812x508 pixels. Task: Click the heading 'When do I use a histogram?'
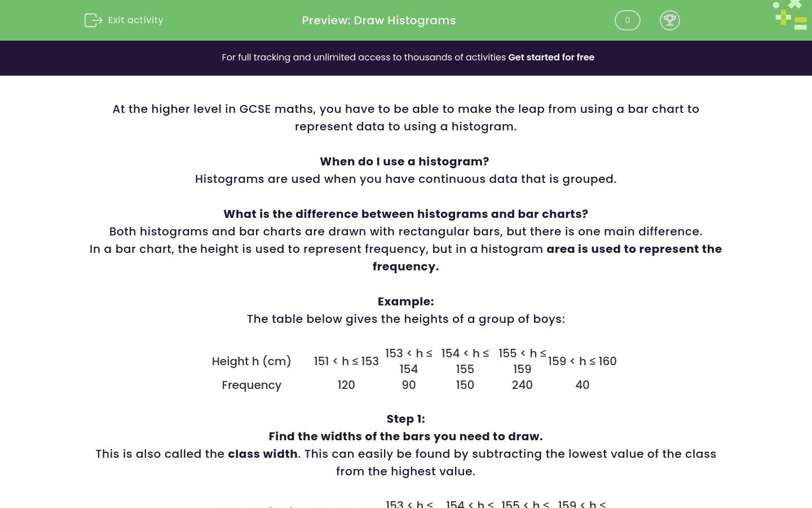(404, 161)
